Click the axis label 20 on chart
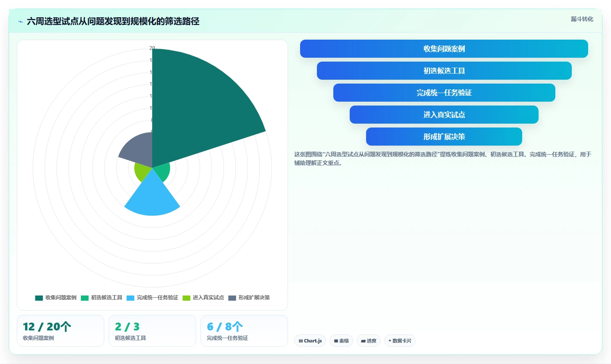611x364 pixels. (152, 48)
